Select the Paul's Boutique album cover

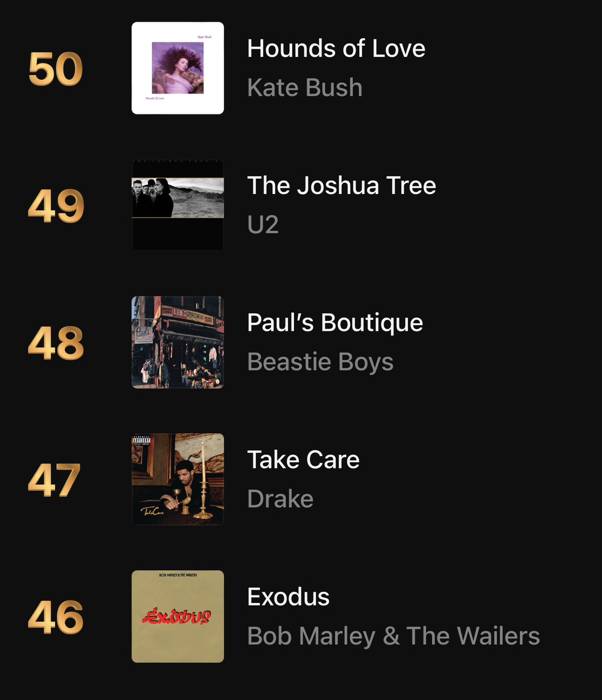click(x=178, y=342)
